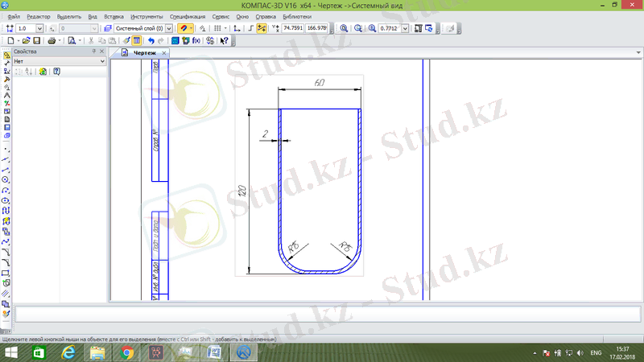Close the Свойства panel
The image size is (644, 362).
coord(102,51)
